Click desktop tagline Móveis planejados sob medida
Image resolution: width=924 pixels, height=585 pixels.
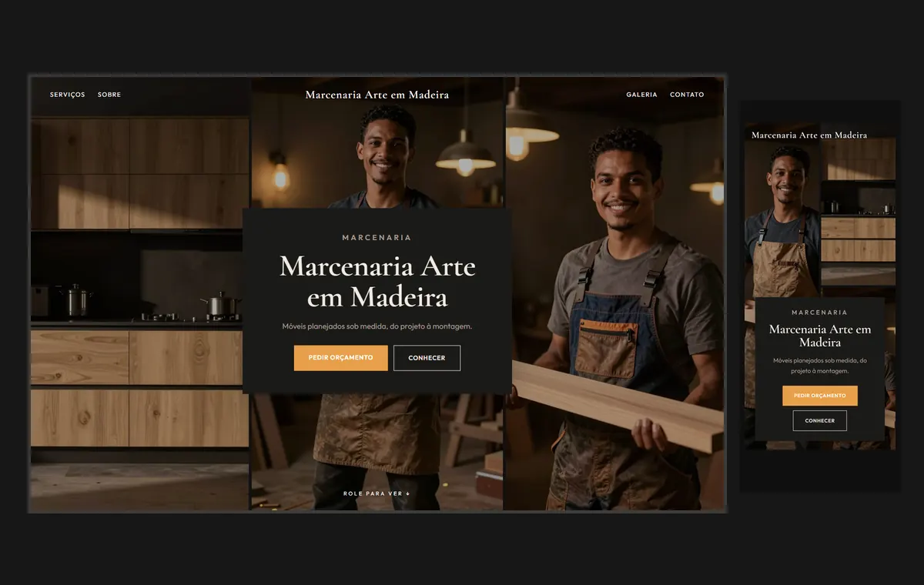click(377, 326)
